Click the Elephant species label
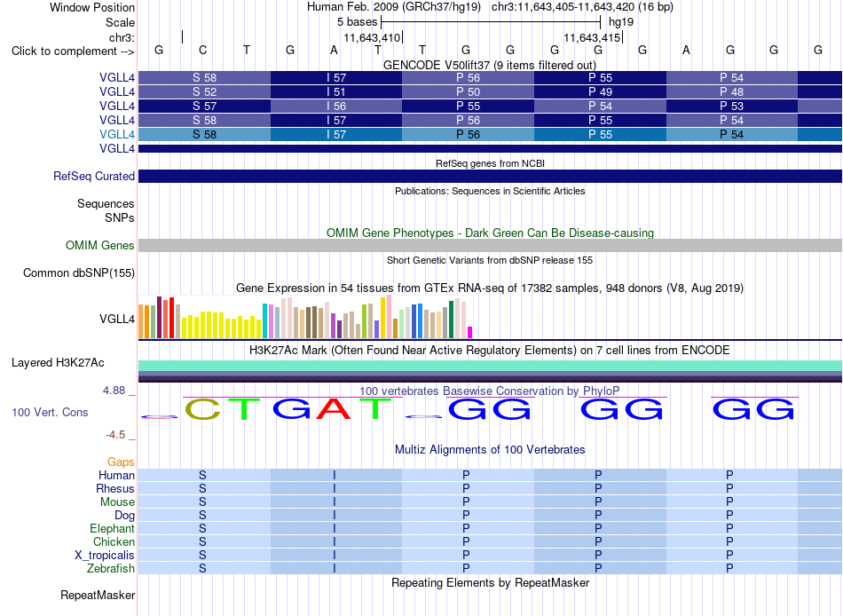Screen dimensions: 843x616 112,528
